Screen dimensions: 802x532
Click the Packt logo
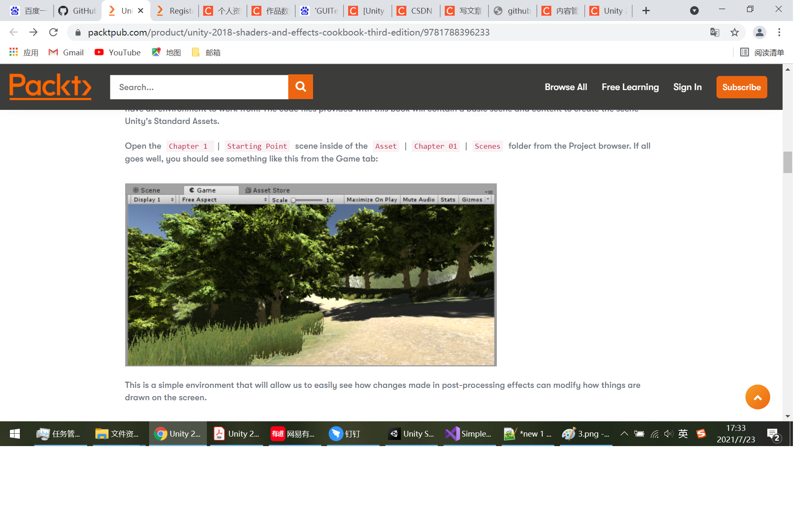click(x=50, y=87)
